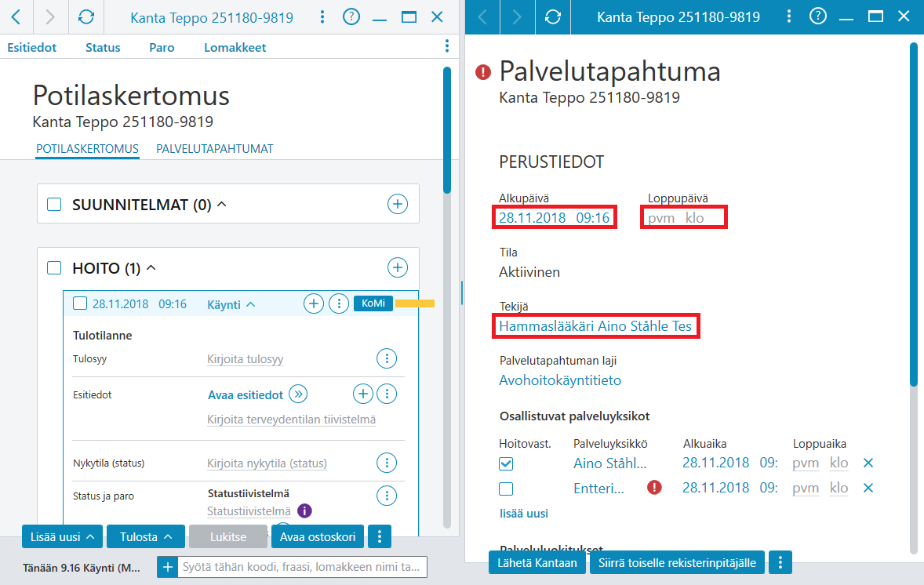924x585 pixels.
Task: Open Paro menu
Action: click(162, 47)
